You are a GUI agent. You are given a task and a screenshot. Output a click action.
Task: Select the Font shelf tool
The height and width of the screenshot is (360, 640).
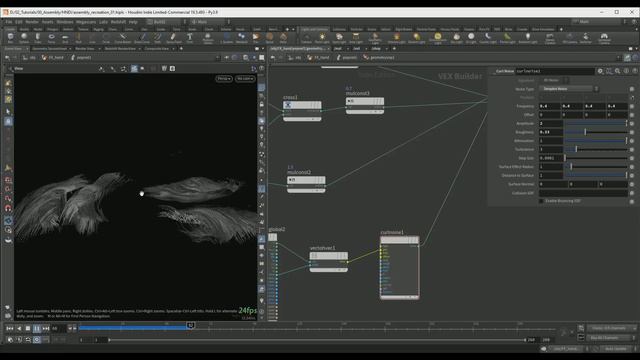(x=190, y=38)
